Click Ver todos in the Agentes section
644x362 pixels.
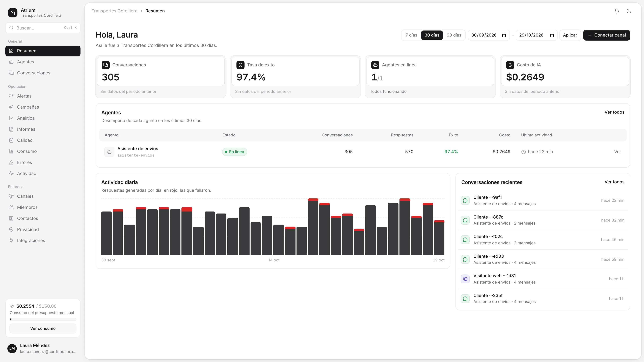click(614, 112)
